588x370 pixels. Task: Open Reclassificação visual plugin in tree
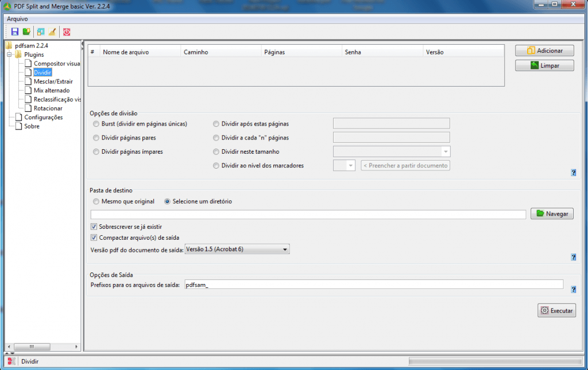[x=57, y=100]
